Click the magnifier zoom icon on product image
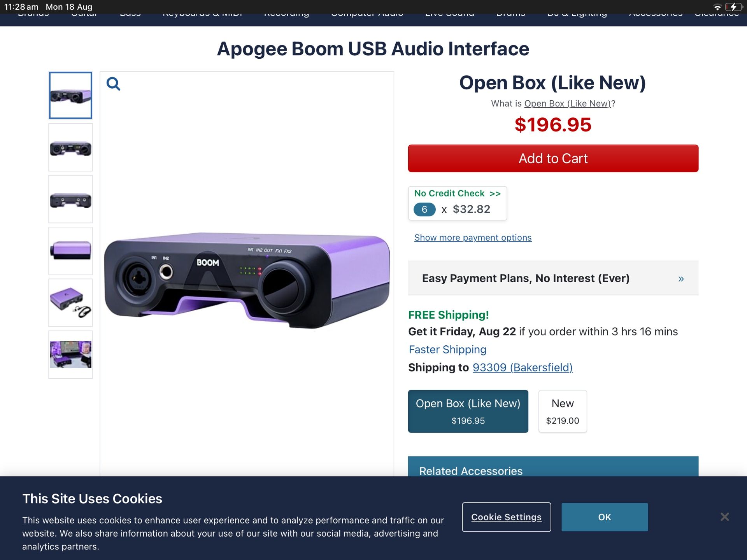The height and width of the screenshot is (560, 747). click(113, 84)
